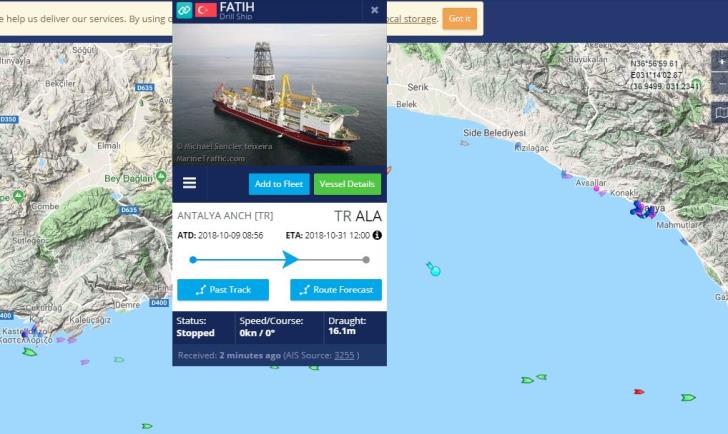Select the cyan FATIH vessel marker on map
This screenshot has height=434, width=728.
(434, 269)
